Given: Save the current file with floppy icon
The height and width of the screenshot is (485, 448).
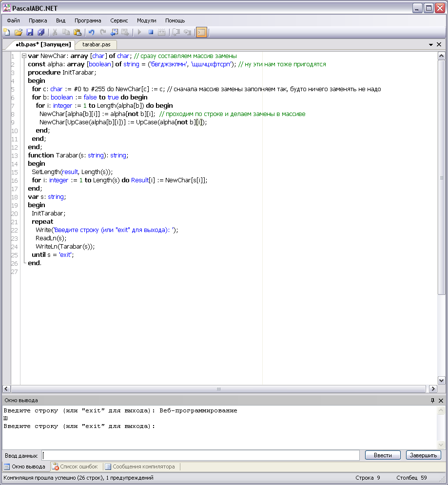Looking at the screenshot, I should pos(30,32).
